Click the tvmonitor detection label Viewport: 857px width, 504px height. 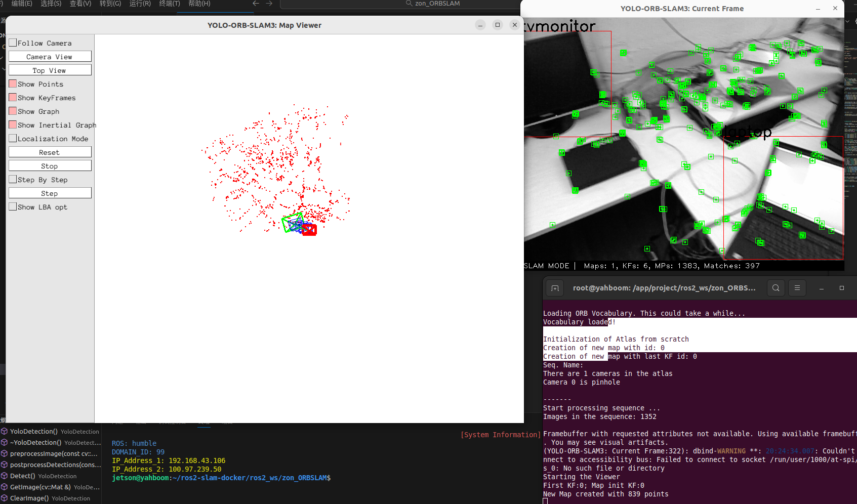click(560, 26)
